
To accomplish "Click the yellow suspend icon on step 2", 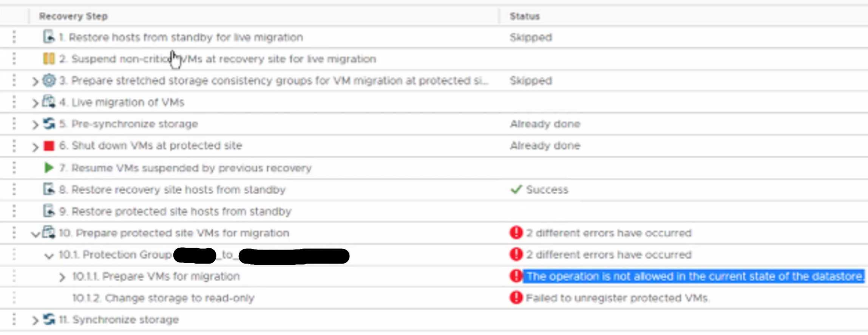I will tap(49, 59).
